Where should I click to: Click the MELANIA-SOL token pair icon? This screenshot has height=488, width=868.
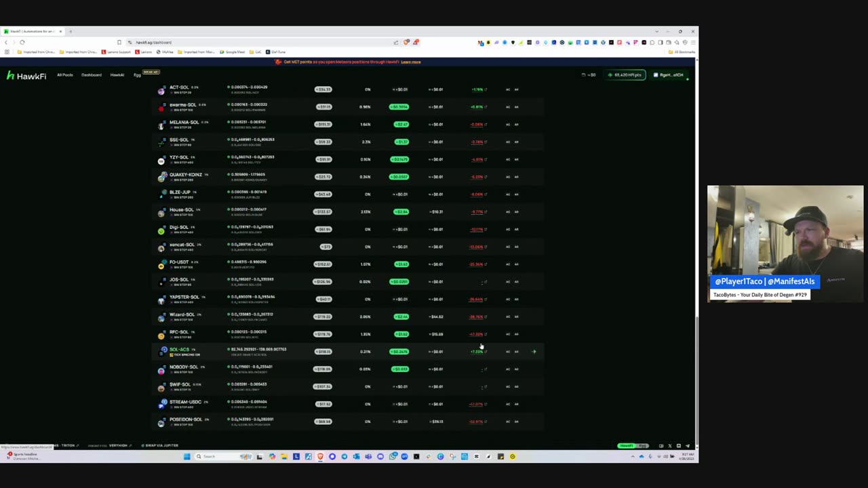(x=161, y=125)
